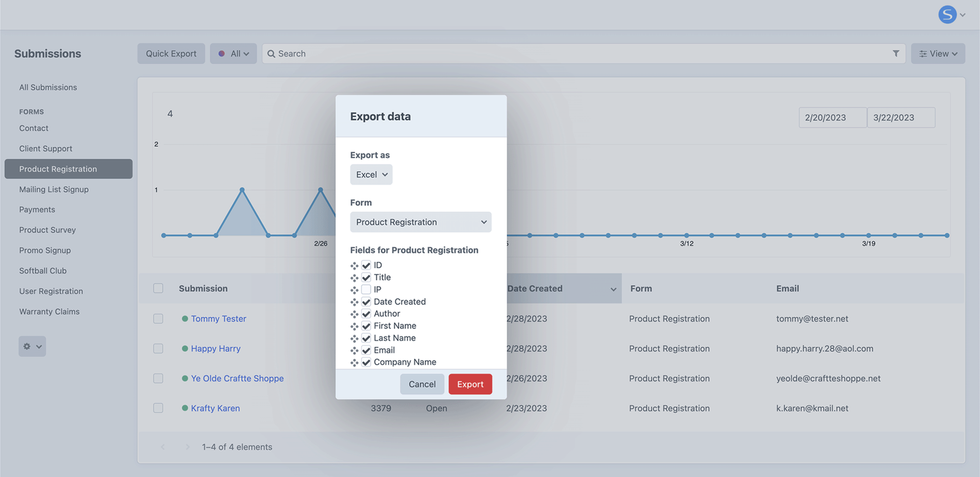Click the filter funnel icon in search bar
980x477 pixels.
[896, 53]
